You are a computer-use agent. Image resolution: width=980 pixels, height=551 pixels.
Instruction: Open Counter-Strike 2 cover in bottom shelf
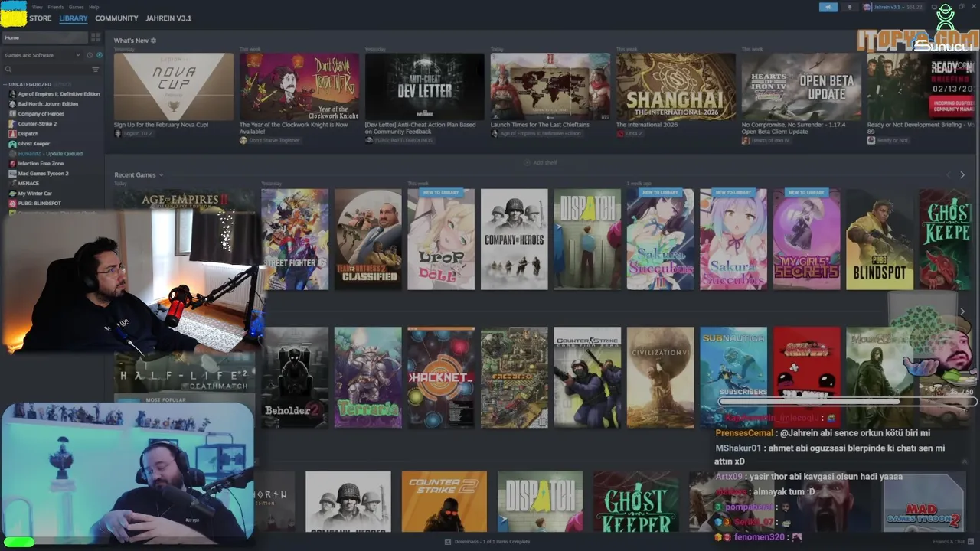click(444, 501)
